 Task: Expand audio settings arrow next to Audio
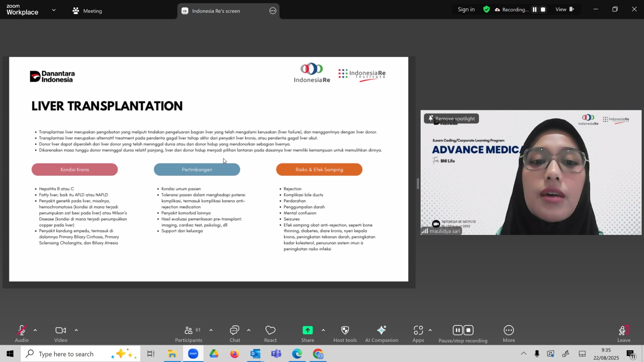coord(35,330)
